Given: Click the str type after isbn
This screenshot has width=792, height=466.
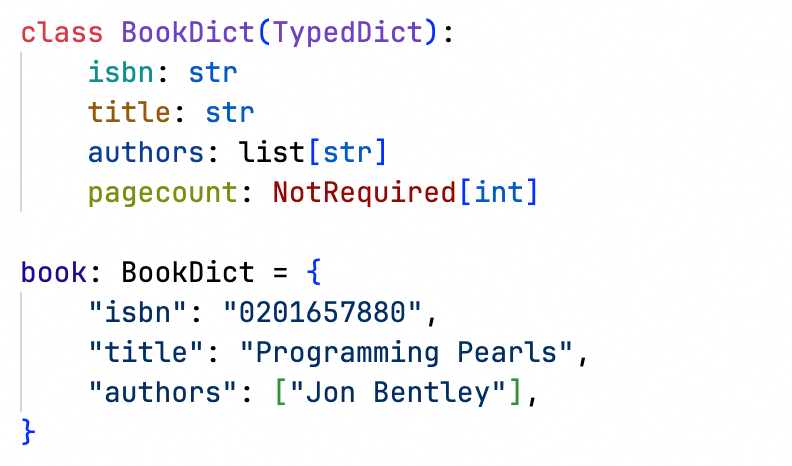Looking at the screenshot, I should (213, 73).
